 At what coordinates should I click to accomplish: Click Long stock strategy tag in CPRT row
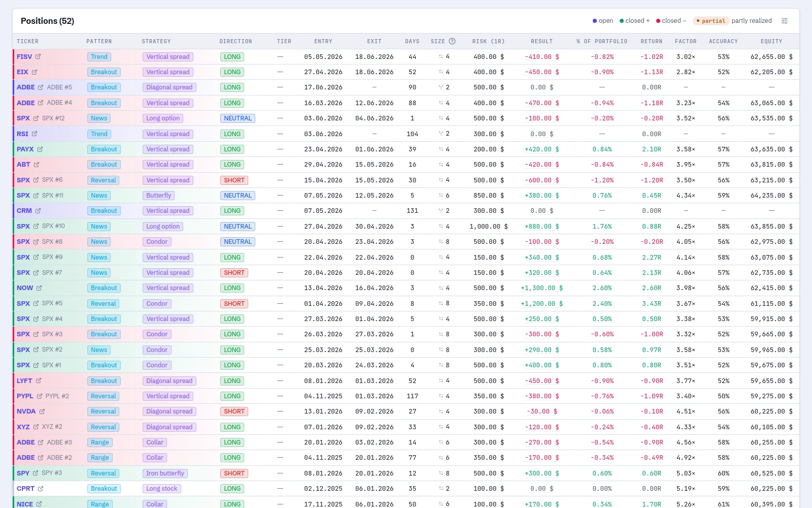pos(162,489)
